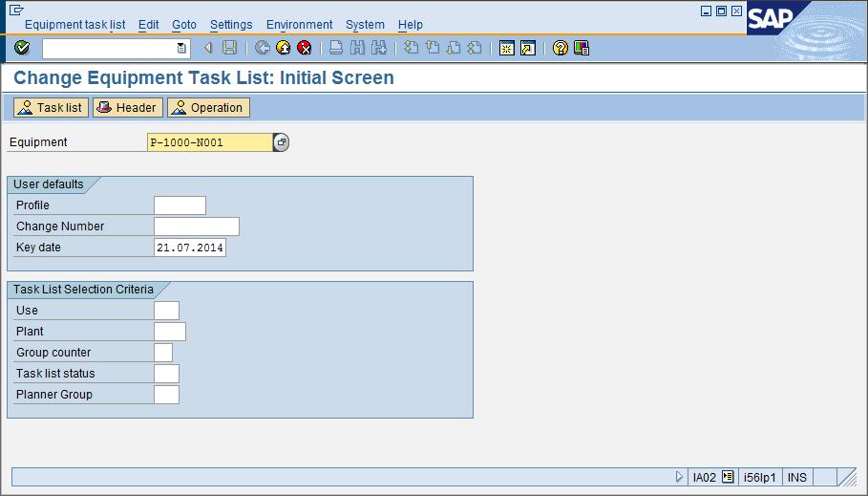Click the Previous Page icon
This screenshot has width=868, height=496.
pyautogui.click(x=432, y=48)
